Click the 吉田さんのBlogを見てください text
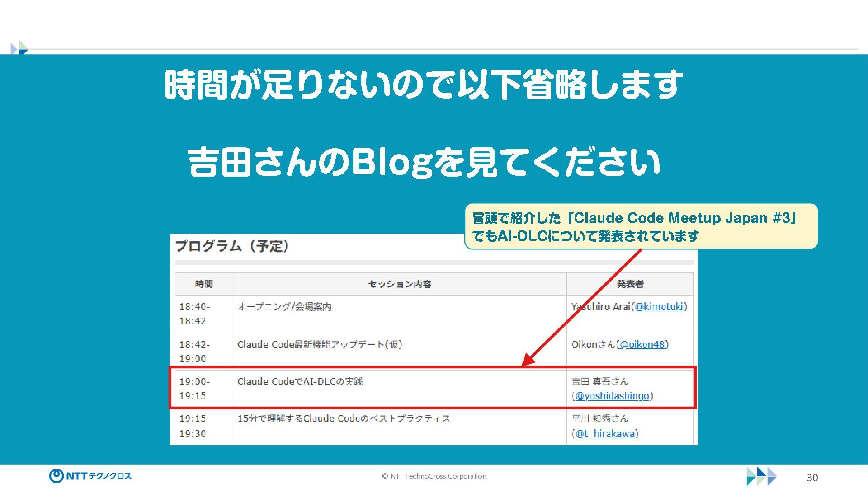This screenshot has height=488, width=868. click(424, 162)
